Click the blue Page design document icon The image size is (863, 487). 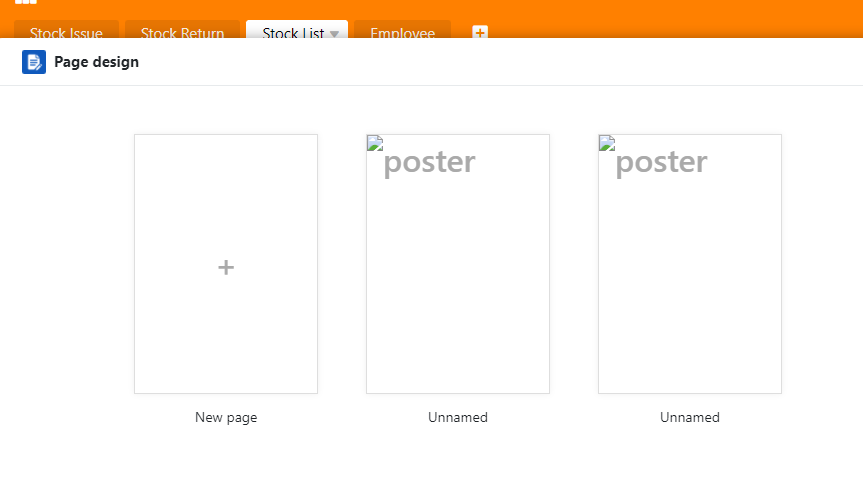click(x=34, y=62)
